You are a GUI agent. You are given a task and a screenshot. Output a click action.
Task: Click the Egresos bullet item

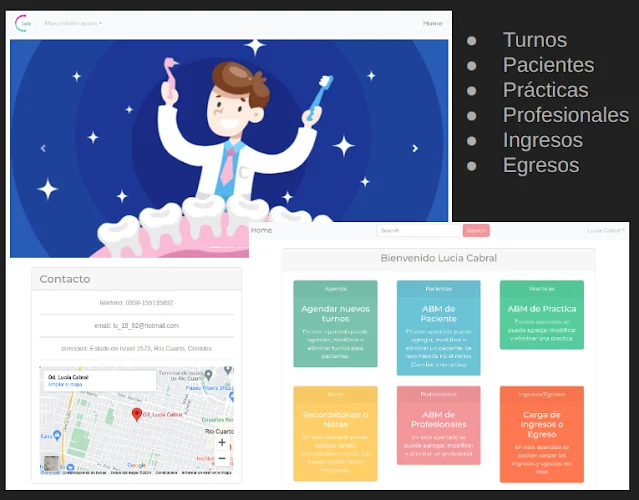coord(541,165)
